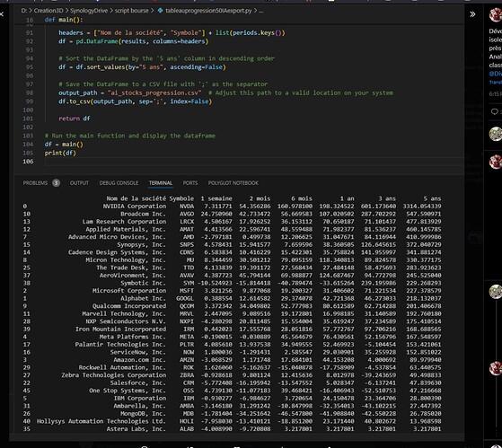Image resolution: width=502 pixels, height=448 pixels.
Task: Click line number 106 in the gutter
Action: click(x=28, y=162)
